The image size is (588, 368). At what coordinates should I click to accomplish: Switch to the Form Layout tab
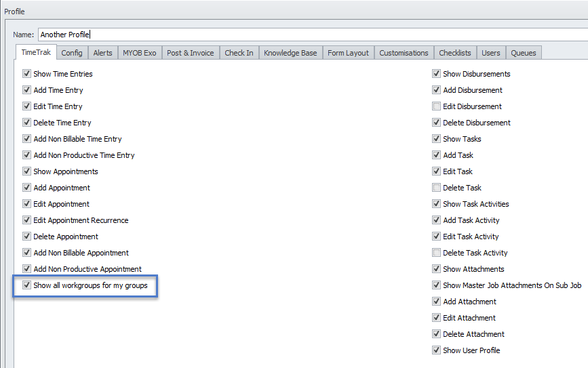[x=348, y=53]
